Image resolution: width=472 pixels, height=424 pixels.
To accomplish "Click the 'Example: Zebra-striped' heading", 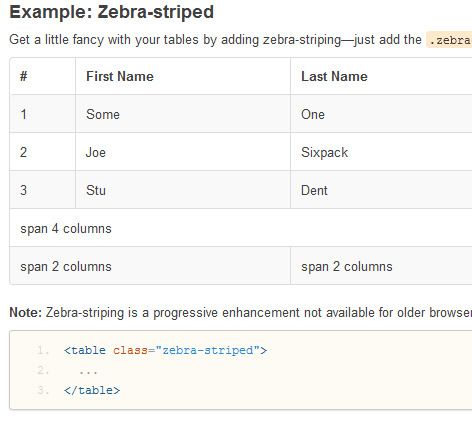I will coord(112,12).
